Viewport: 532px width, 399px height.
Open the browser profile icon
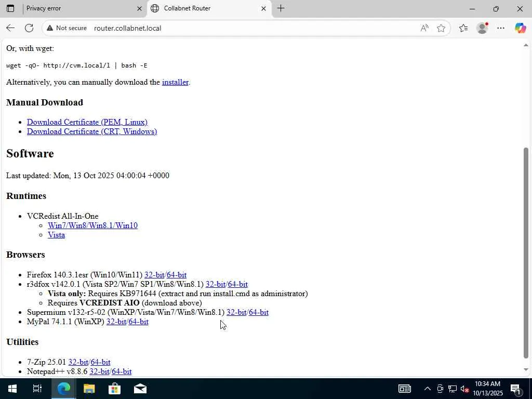[x=482, y=28]
